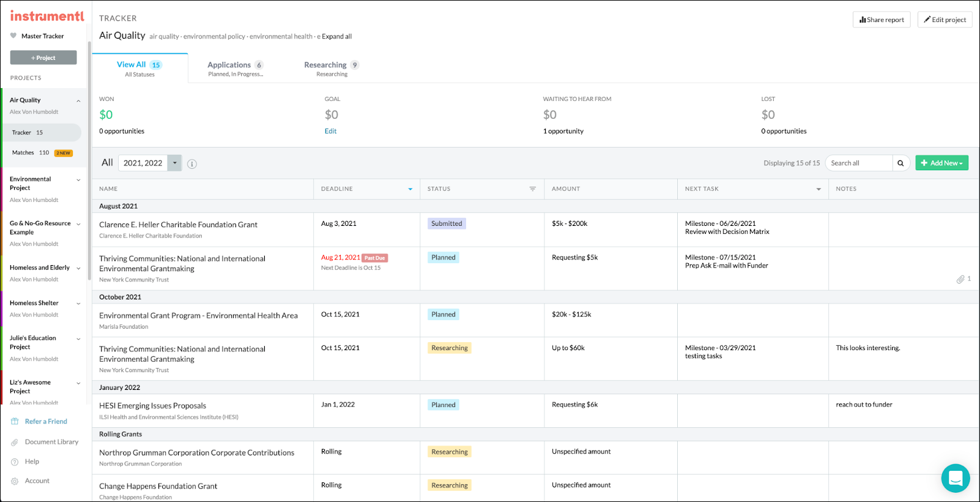Open Matches under Air Quality

click(23, 153)
